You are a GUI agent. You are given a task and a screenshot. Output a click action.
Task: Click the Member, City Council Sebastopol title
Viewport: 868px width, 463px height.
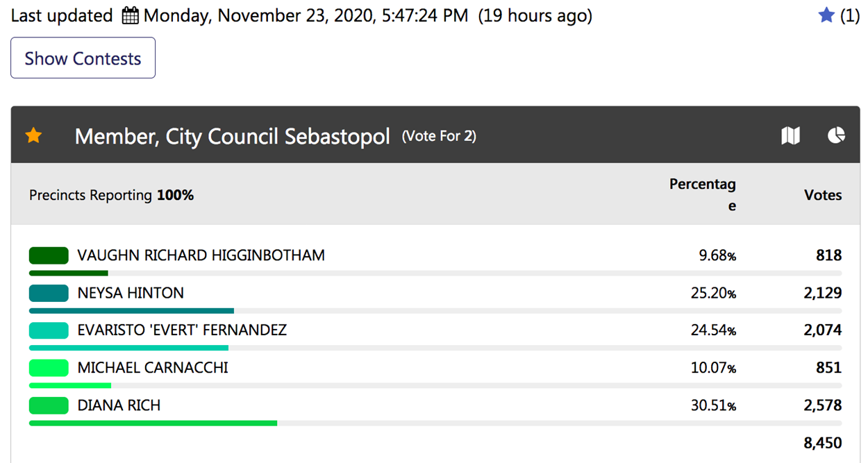(x=233, y=136)
